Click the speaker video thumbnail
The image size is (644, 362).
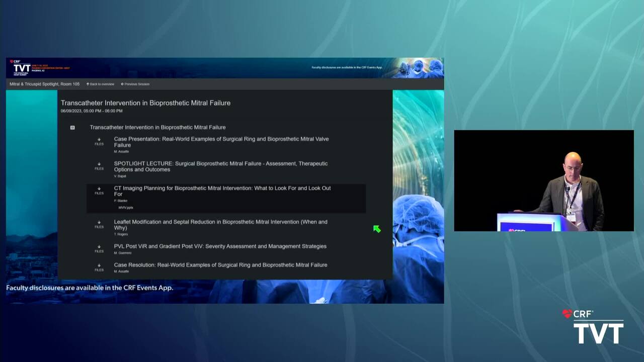coord(544,180)
